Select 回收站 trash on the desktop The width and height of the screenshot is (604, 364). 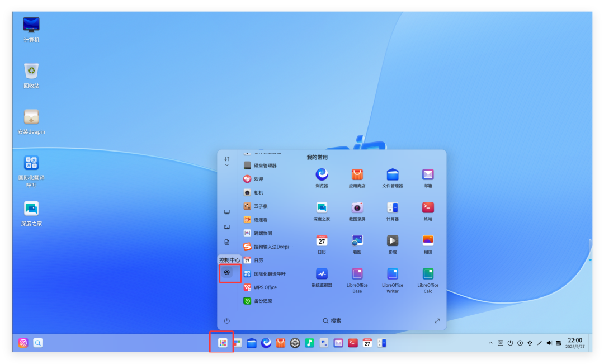(31, 76)
